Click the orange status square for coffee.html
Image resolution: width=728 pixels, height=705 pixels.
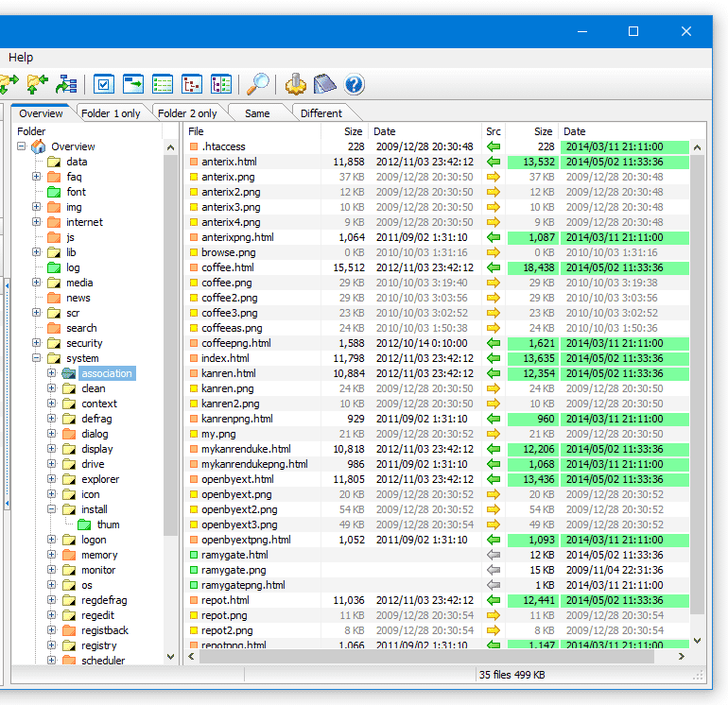point(194,267)
